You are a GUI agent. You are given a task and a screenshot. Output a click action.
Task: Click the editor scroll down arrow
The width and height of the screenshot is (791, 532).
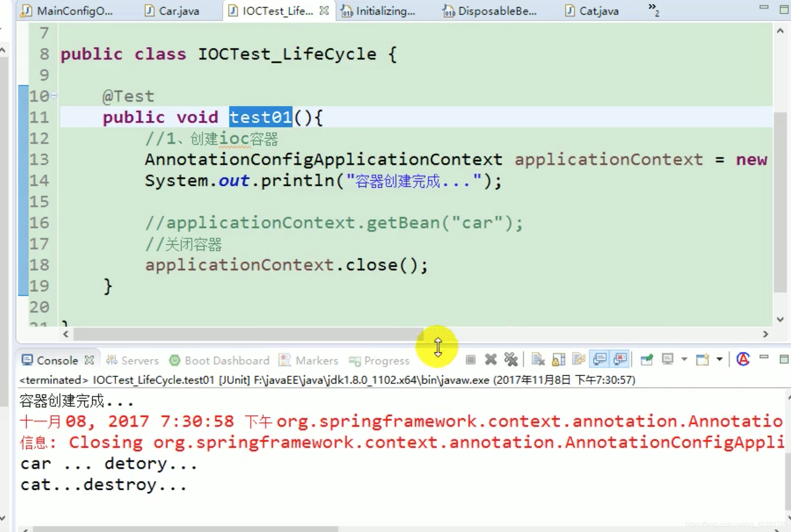point(780,319)
